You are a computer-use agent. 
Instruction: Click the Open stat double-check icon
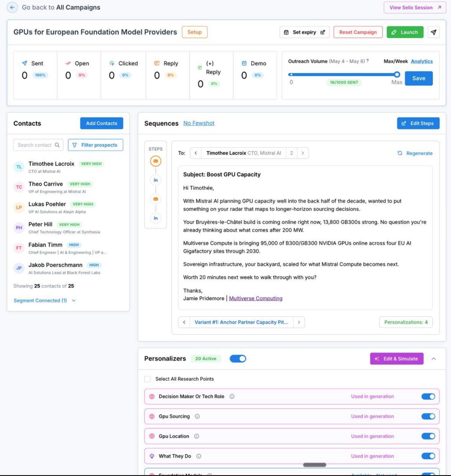68,63
